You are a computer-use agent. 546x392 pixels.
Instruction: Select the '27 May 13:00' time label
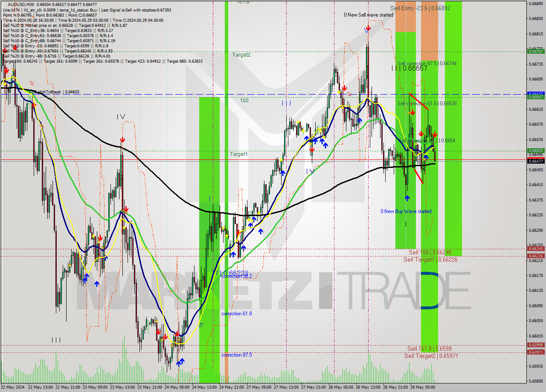[287, 387]
